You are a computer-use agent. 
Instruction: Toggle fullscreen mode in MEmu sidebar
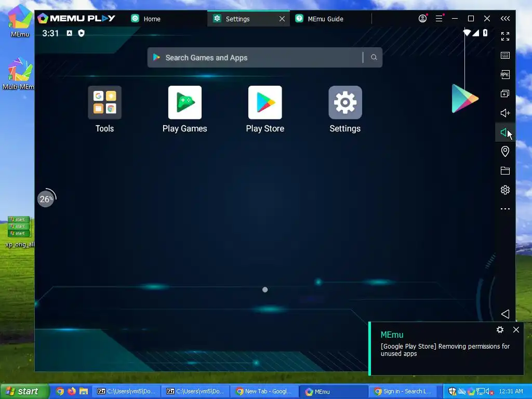pos(505,36)
